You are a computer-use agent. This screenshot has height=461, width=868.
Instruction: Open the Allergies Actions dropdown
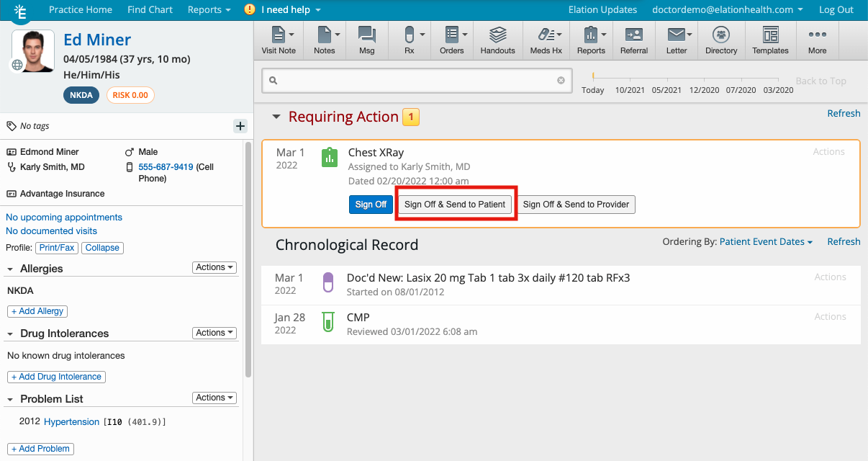click(214, 267)
